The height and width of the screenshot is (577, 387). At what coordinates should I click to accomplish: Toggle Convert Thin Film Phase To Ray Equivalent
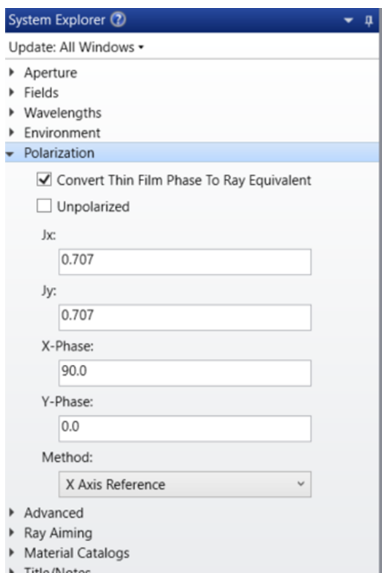(x=44, y=180)
